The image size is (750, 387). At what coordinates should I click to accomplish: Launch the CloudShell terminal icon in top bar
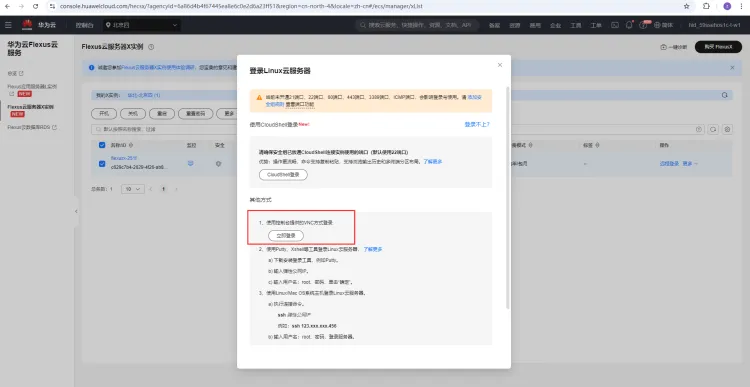tap(615, 25)
